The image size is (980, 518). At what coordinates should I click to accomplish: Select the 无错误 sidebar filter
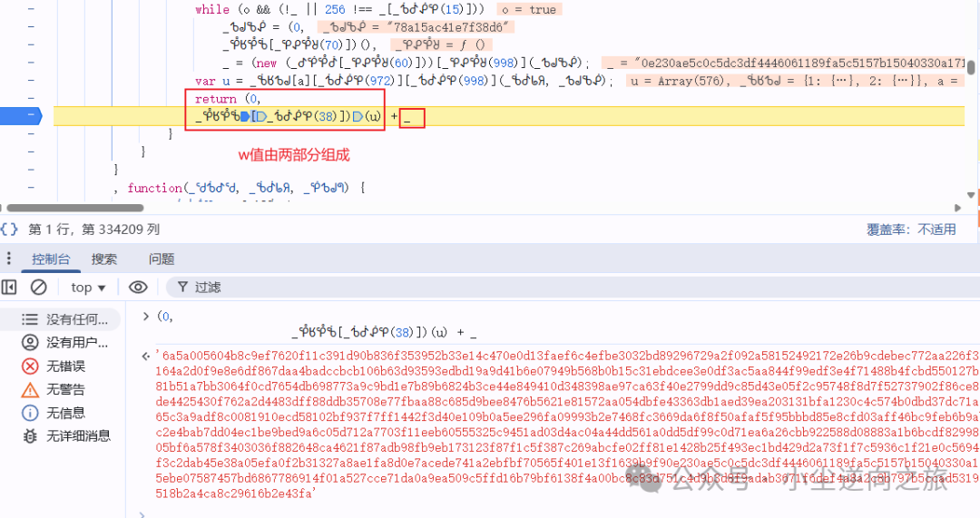[62, 366]
